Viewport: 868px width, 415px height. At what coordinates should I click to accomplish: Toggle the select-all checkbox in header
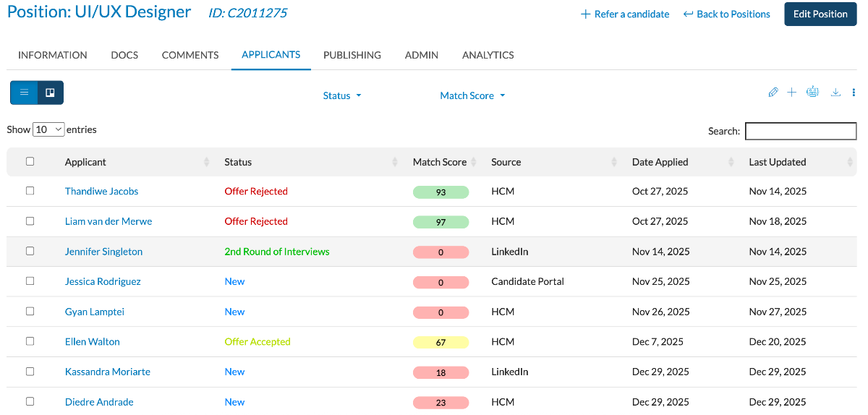30,161
